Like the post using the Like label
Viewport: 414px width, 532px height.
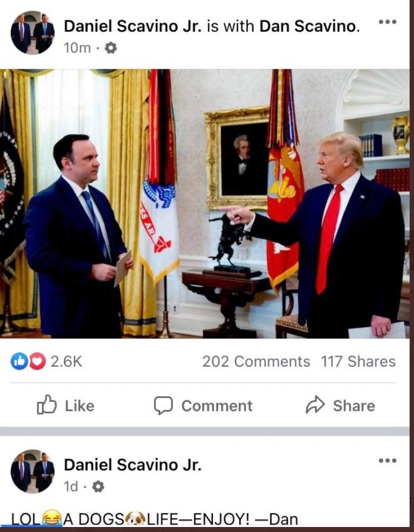click(x=80, y=406)
